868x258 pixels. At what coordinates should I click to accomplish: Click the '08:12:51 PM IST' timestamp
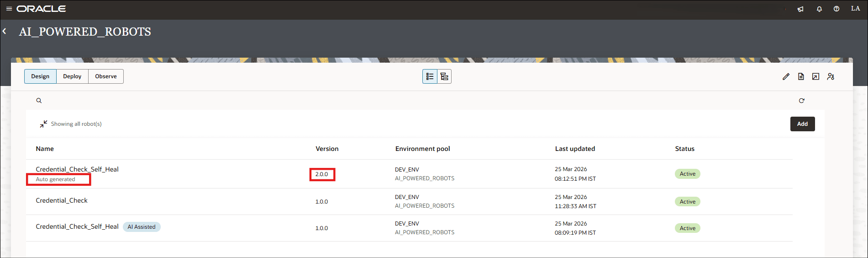[x=575, y=179]
